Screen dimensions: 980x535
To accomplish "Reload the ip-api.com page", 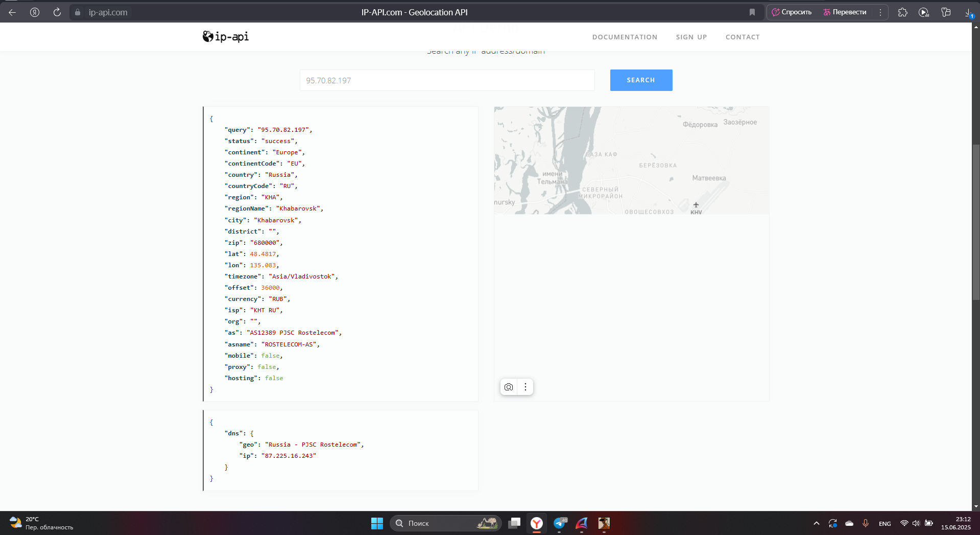I will [57, 12].
